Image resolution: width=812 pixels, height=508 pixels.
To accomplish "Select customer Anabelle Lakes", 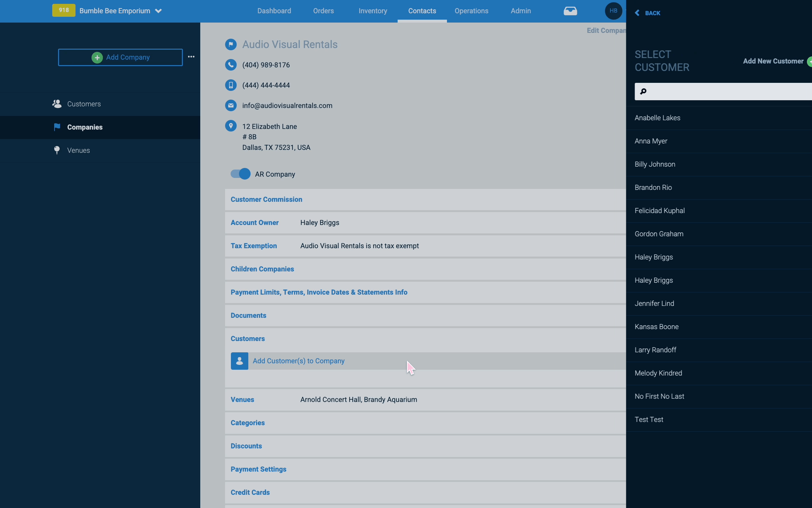I will click(719, 118).
